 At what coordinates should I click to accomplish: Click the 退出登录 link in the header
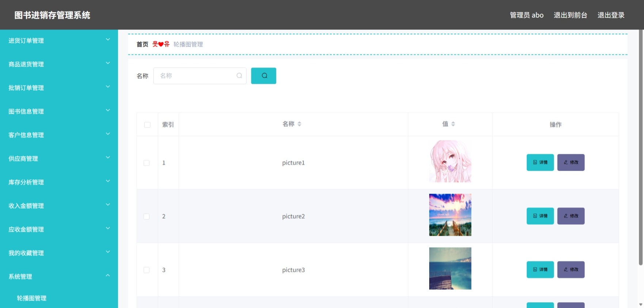coord(611,15)
